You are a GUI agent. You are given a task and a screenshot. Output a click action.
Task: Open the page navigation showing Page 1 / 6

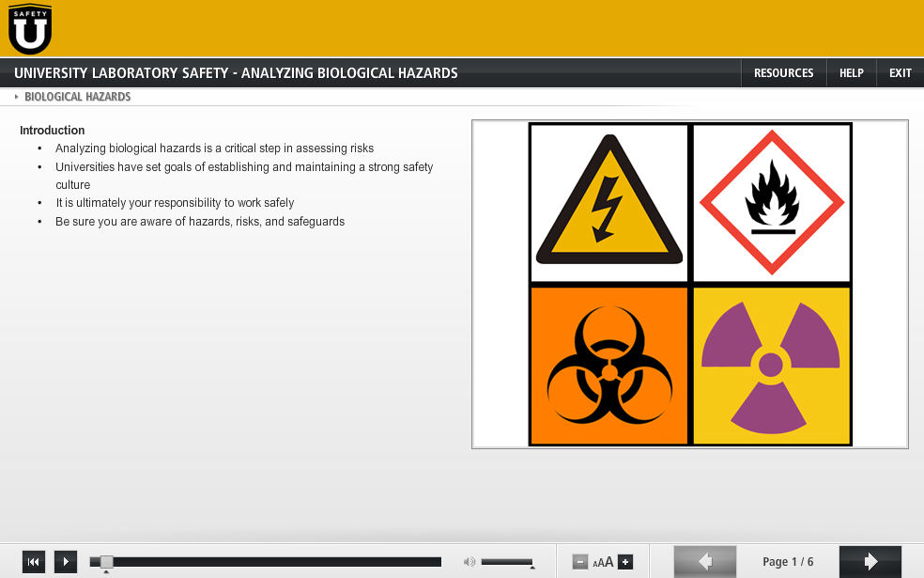pos(787,561)
